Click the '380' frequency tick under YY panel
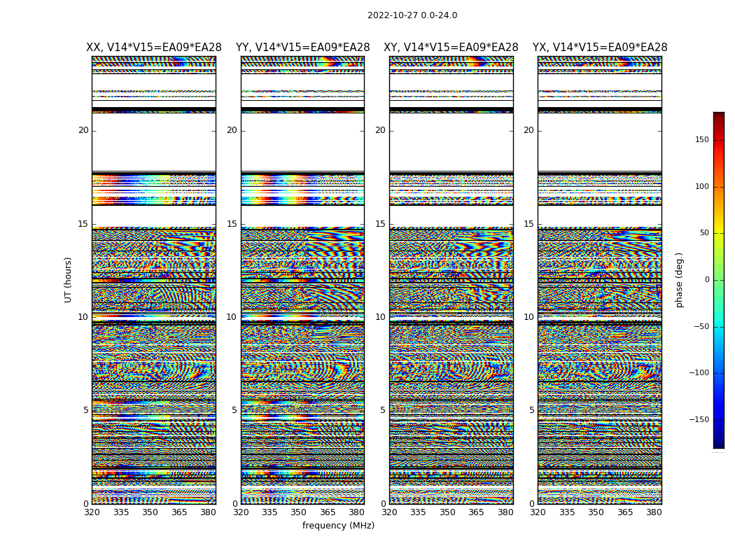The image size is (735, 560). (x=357, y=512)
